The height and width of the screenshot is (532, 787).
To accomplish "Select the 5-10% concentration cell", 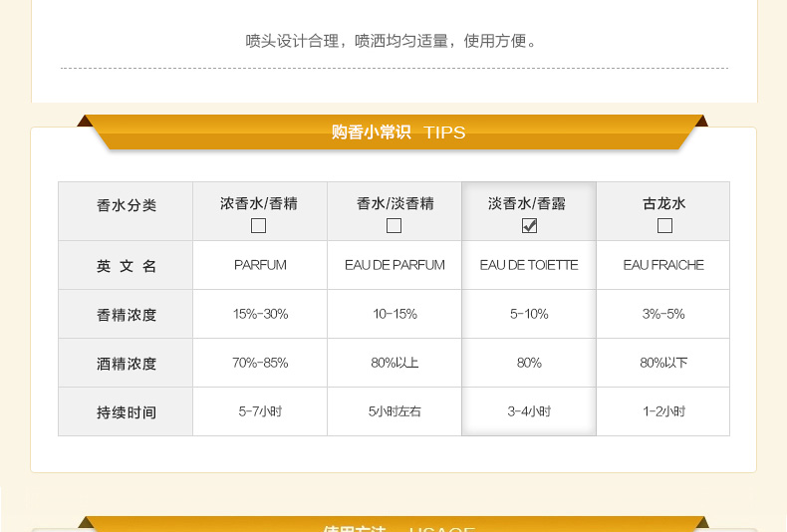I will (x=529, y=314).
